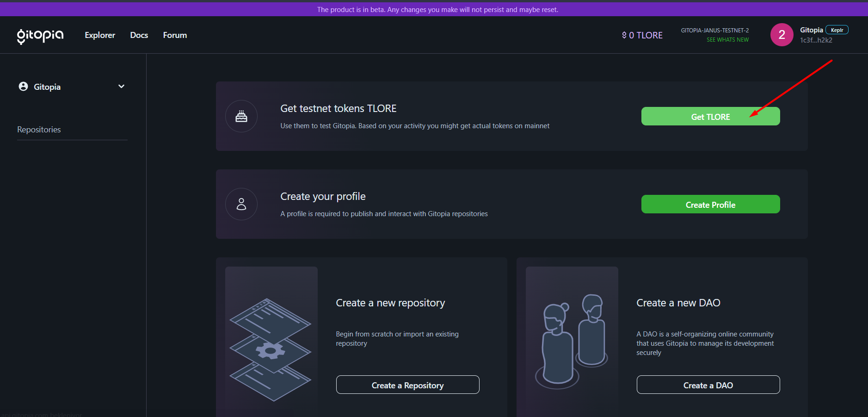Click the sidebar Gitopia user icon
The height and width of the screenshot is (417, 868).
coord(23,87)
